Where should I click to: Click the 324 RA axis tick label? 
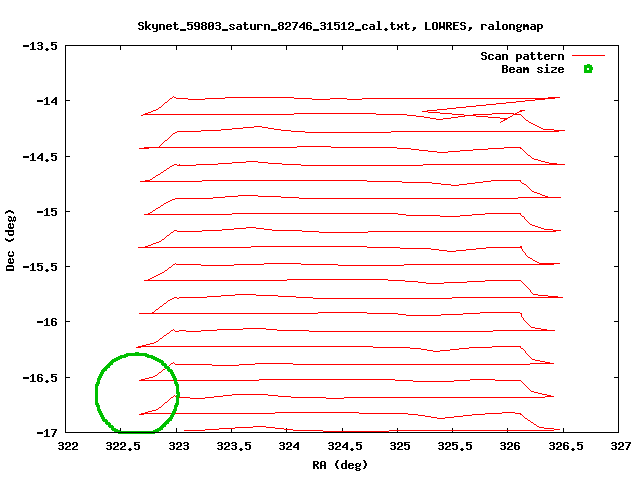[x=289, y=446]
